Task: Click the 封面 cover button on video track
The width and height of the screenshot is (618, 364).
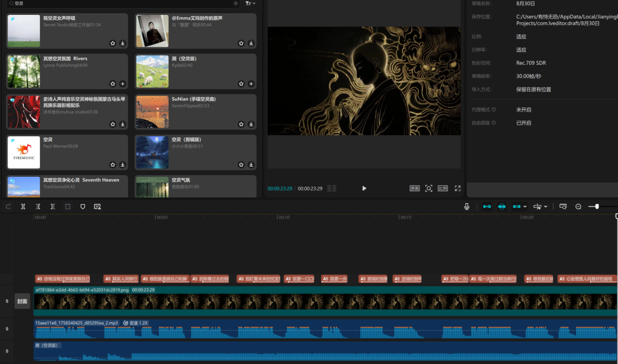Action: [22, 301]
